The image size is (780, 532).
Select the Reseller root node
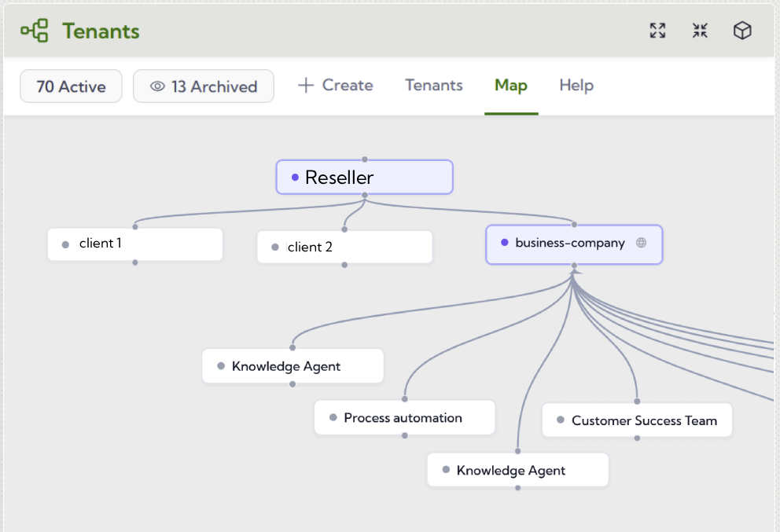(364, 178)
